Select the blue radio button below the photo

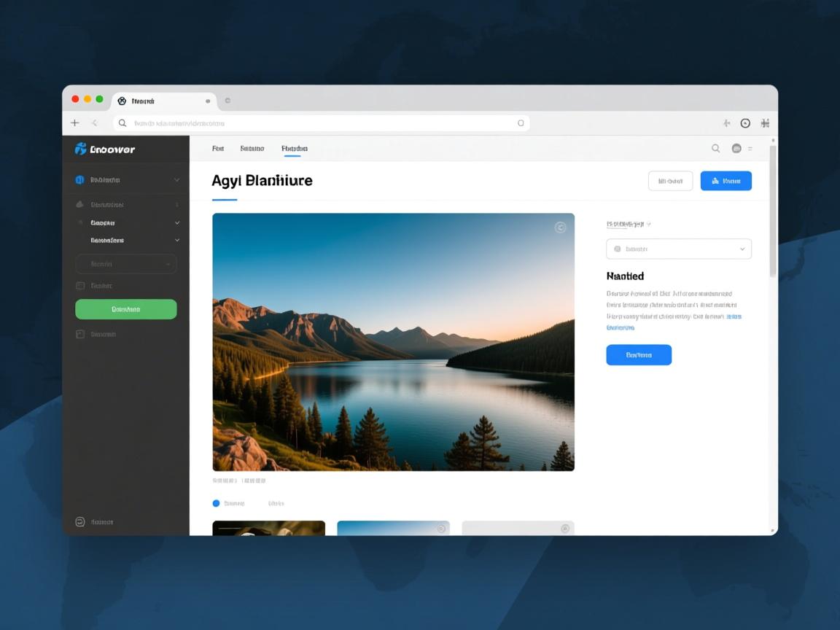click(x=216, y=503)
